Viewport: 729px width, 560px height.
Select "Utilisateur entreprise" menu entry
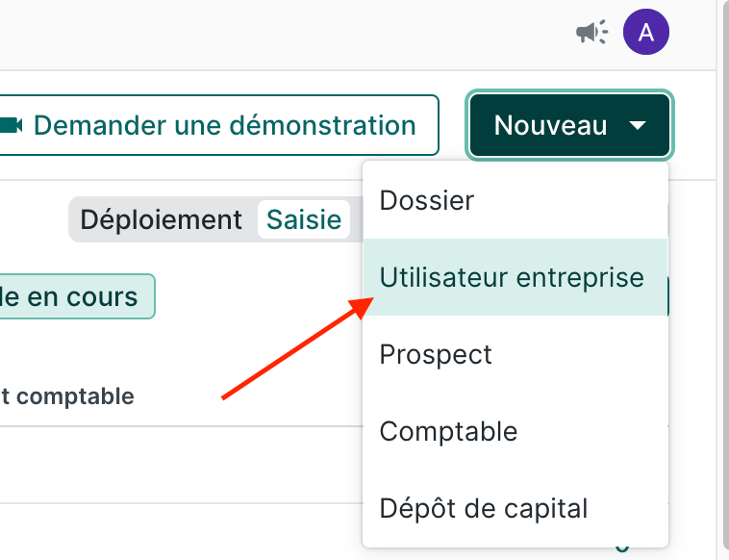coord(512,277)
